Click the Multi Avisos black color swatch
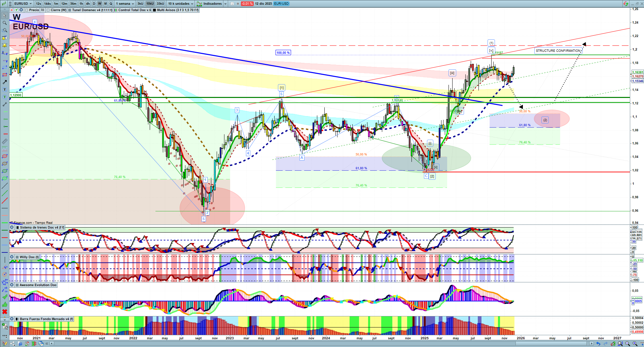644x347 pixels. pyautogui.click(x=154, y=10)
